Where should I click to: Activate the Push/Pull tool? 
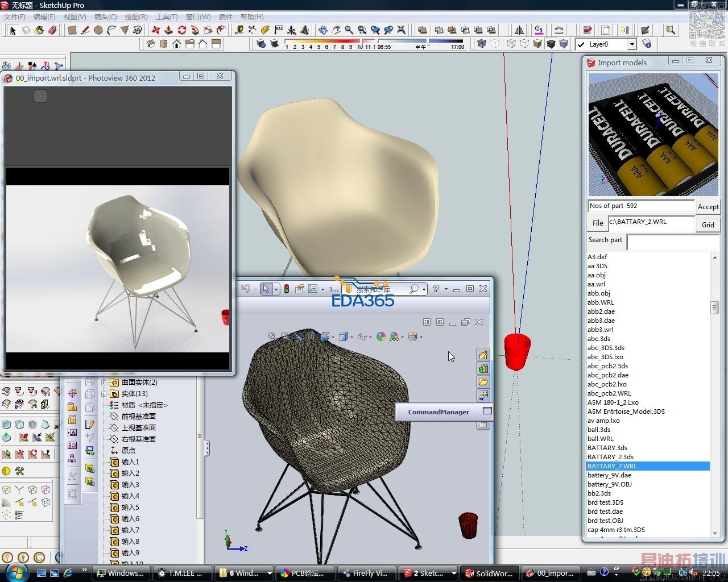tap(168, 30)
